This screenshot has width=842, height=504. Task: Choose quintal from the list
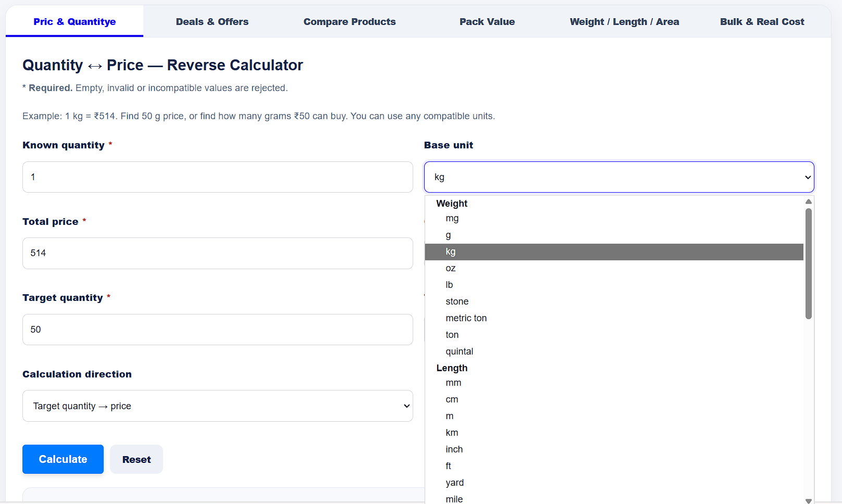(x=614, y=352)
